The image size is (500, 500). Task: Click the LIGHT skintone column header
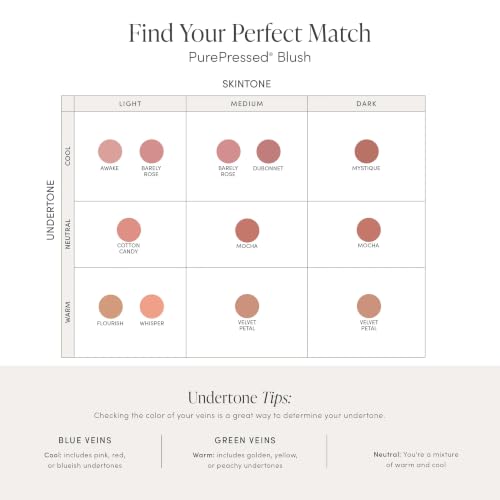(130, 104)
